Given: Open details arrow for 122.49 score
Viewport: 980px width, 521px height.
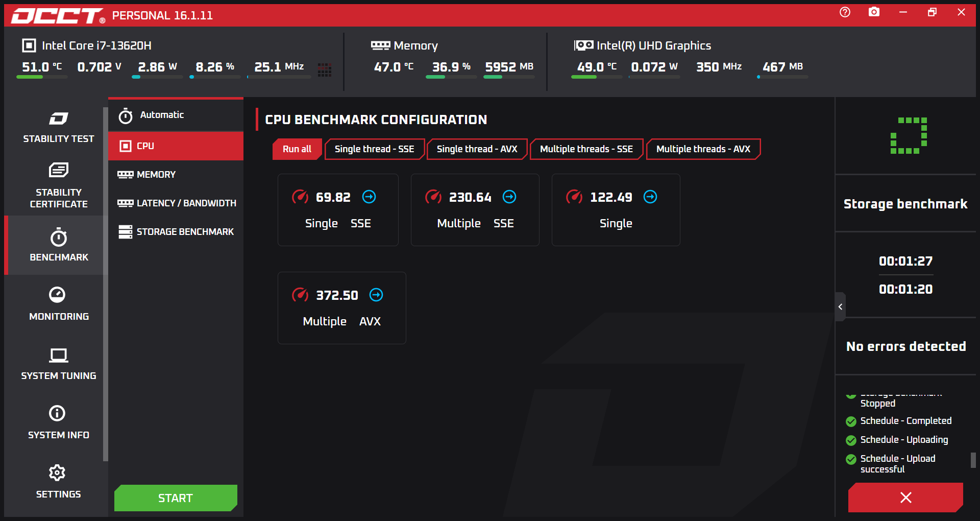Looking at the screenshot, I should tap(650, 197).
